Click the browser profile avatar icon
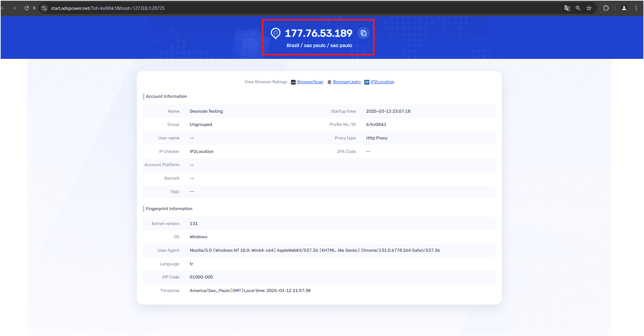 point(624,8)
